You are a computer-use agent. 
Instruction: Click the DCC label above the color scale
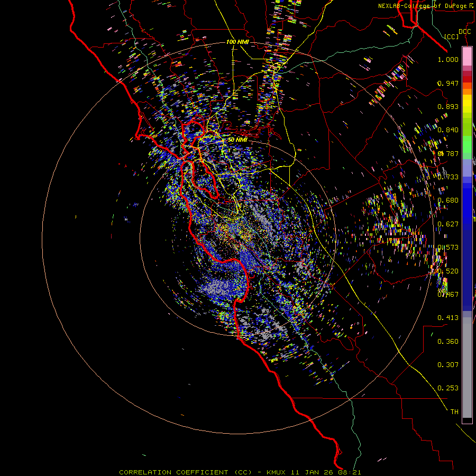tap(464, 32)
